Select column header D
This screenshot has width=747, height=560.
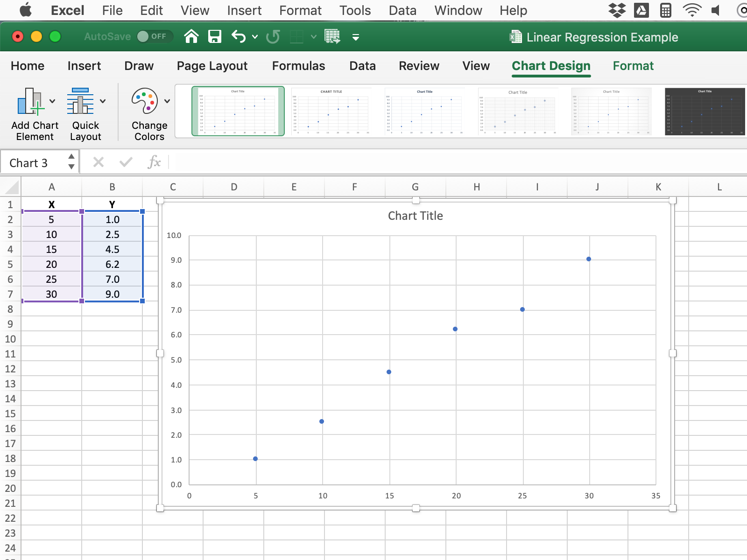pos(233,187)
